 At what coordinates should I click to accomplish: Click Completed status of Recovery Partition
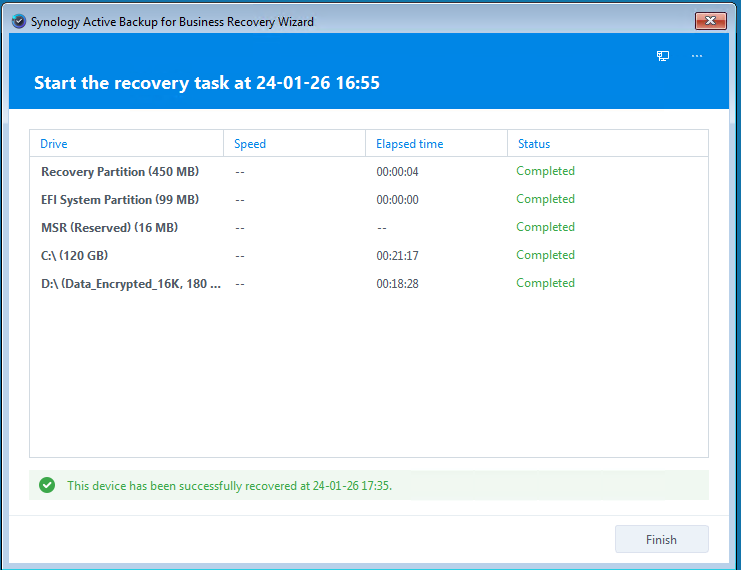tap(545, 171)
